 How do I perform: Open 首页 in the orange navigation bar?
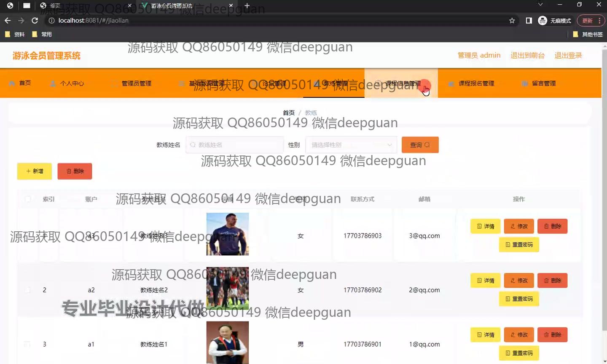click(20, 83)
